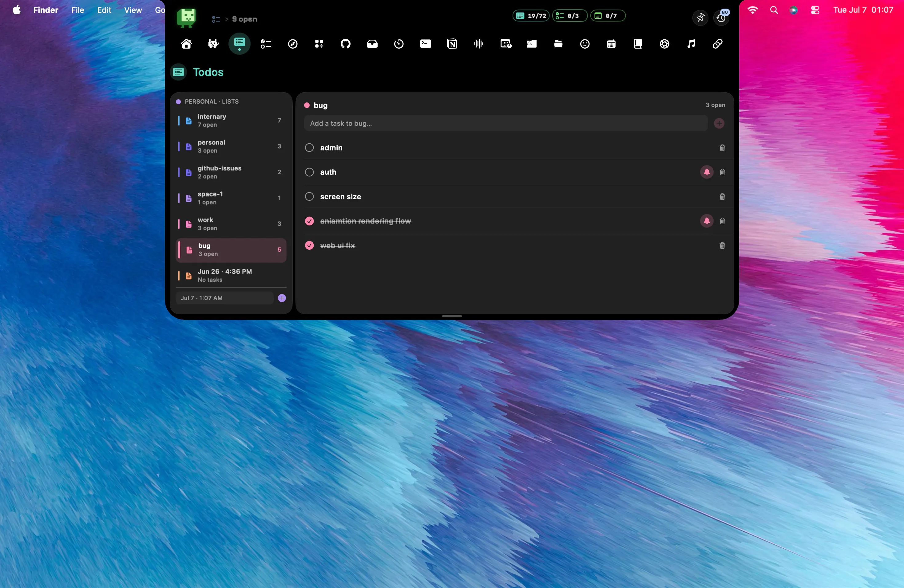The image size is (904, 588).
Task: Open the terminal toolbar icon
Action: pos(426,44)
